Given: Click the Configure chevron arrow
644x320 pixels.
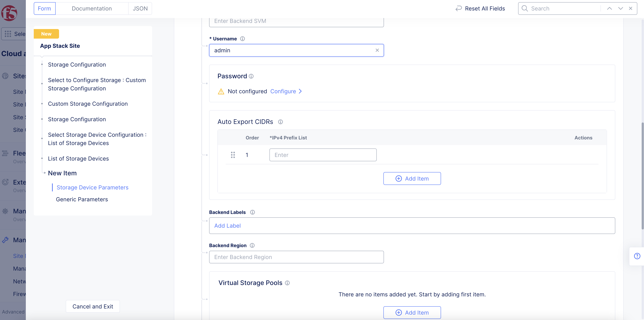Looking at the screenshot, I should 300,91.
